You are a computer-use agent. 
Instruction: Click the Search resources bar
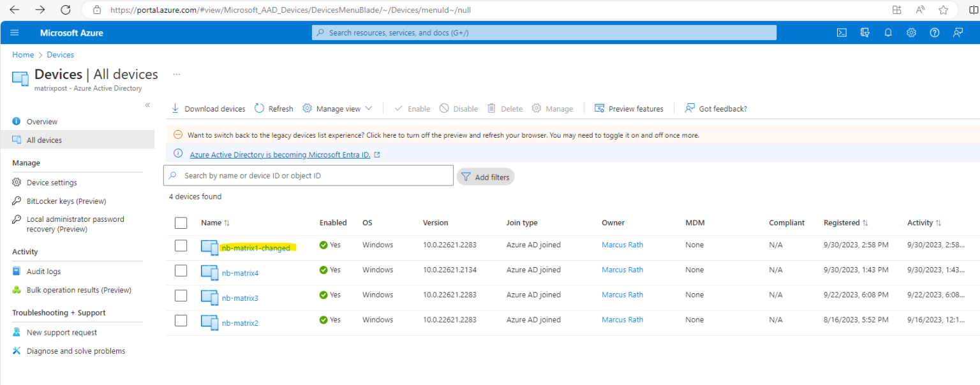(544, 33)
